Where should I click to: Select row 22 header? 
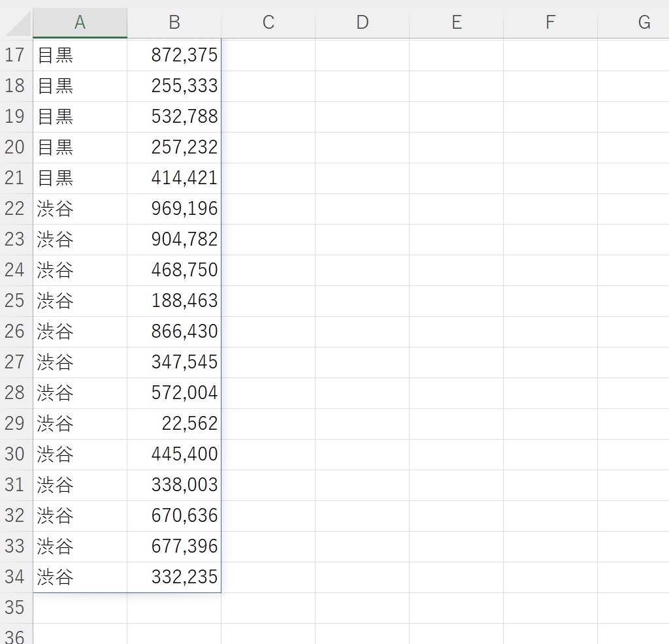coord(15,209)
